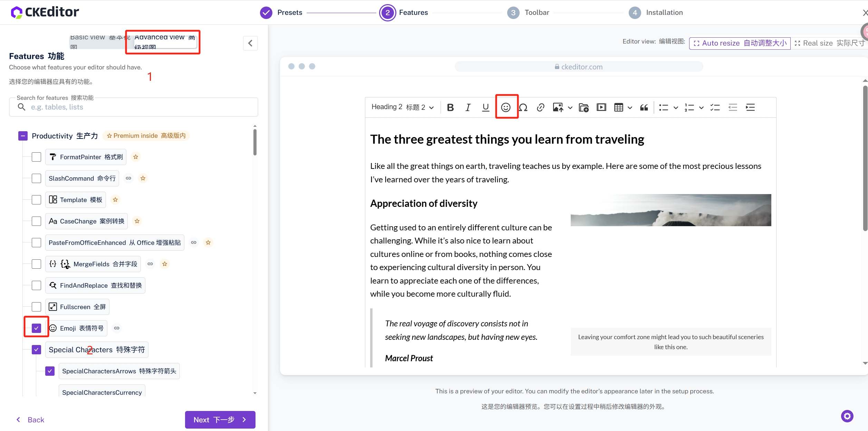Click the block quote icon
The width and height of the screenshot is (868, 431).
644,107
